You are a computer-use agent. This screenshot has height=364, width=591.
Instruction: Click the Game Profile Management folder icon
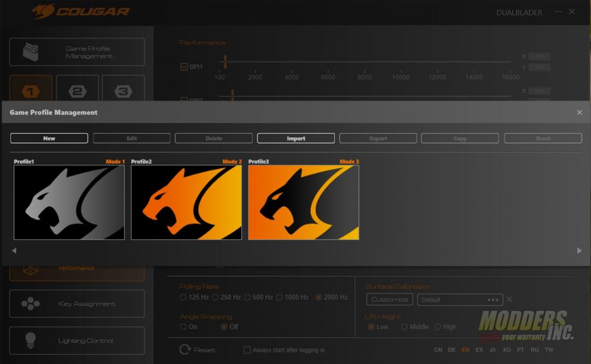[31, 51]
